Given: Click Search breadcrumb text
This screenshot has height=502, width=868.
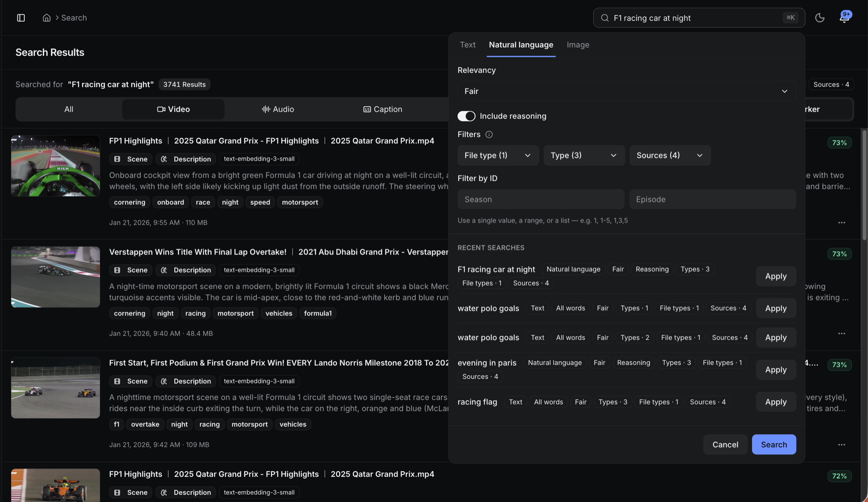Looking at the screenshot, I should coord(74,18).
